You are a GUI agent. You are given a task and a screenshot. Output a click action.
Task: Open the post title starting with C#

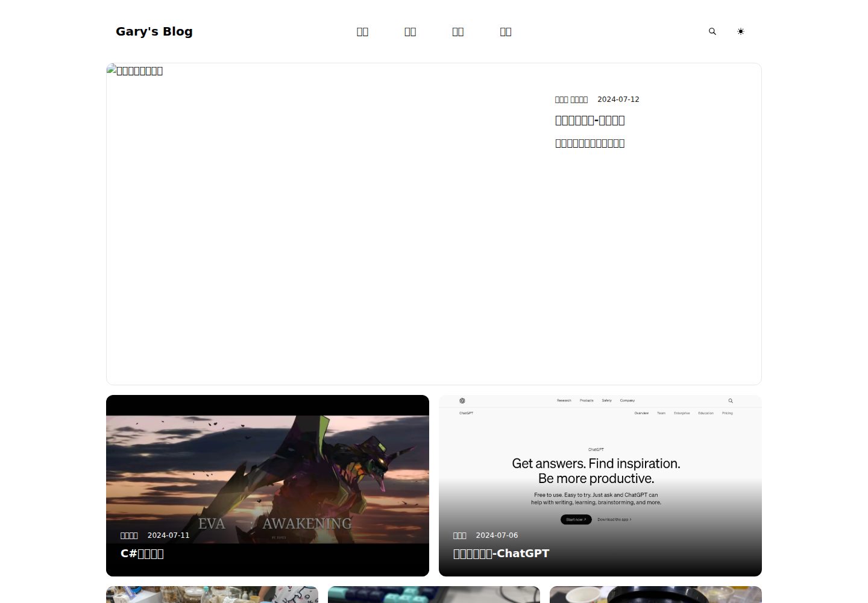142,554
